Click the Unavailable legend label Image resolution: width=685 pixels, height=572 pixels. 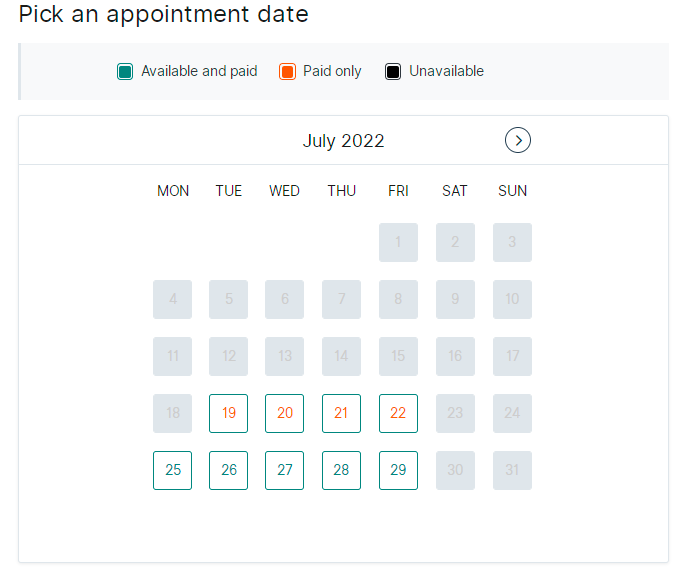446,71
